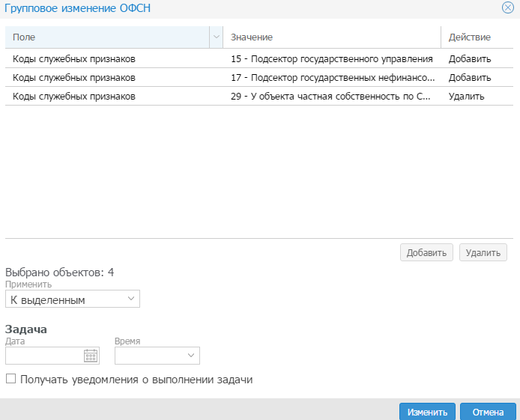
Task: Cancel with the Отмена button
Action: [488, 412]
